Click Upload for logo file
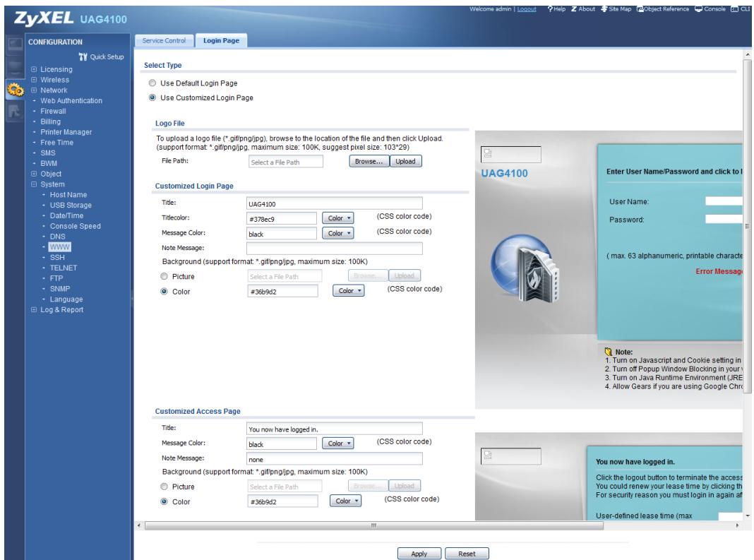This screenshot has width=754, height=560. click(405, 161)
